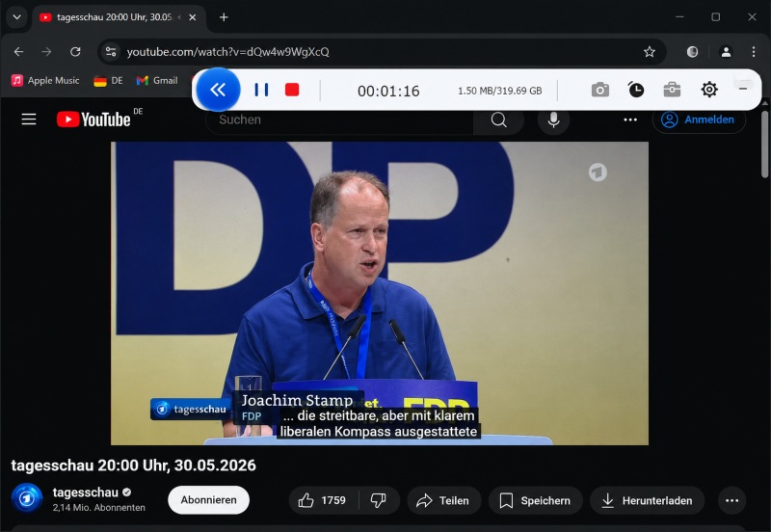Collapse recorder toolbar with blue double-arrow button
The height and width of the screenshot is (532, 771).
coord(218,90)
